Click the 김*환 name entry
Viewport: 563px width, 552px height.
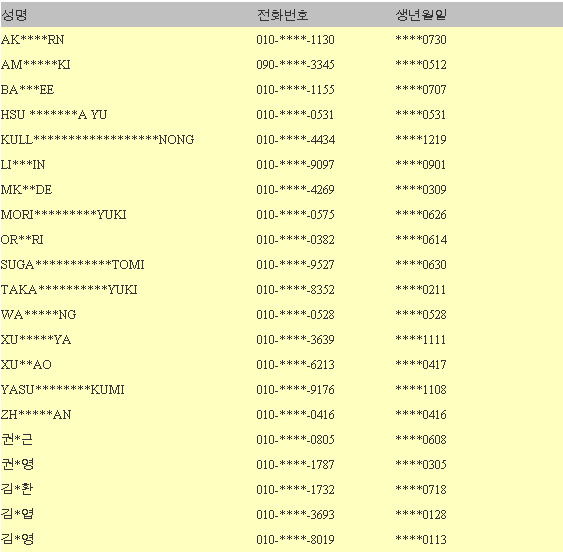(x=17, y=489)
